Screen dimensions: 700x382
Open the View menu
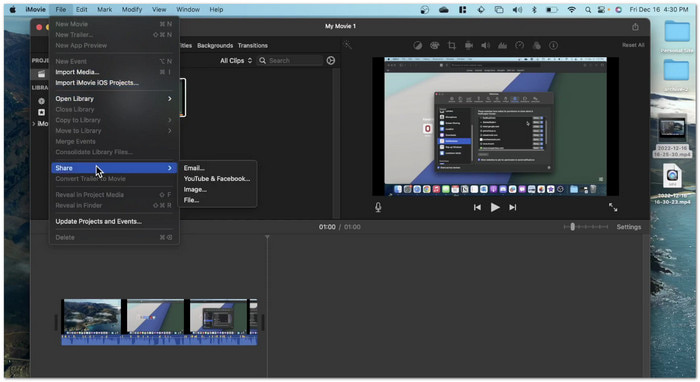(x=159, y=9)
